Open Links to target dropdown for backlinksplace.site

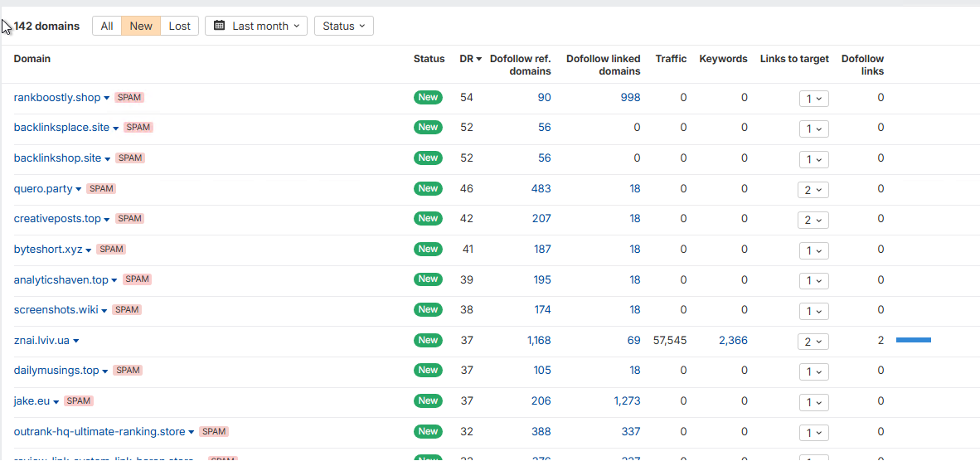tap(813, 129)
